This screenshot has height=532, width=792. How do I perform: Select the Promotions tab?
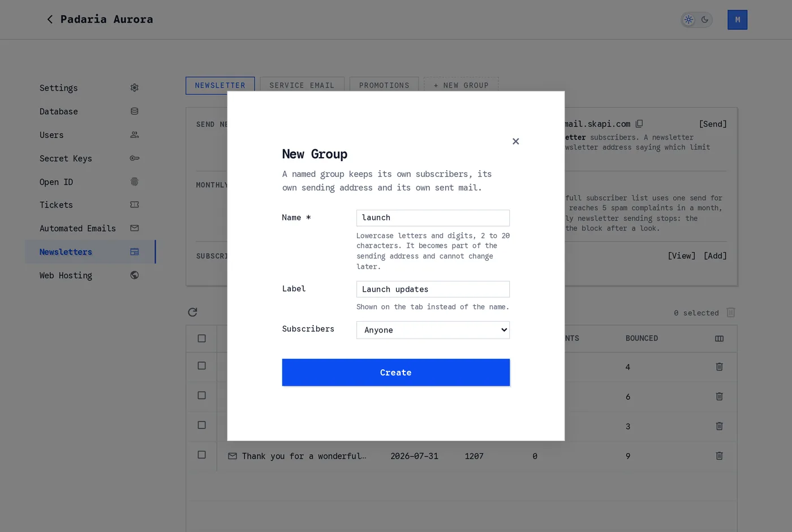click(384, 85)
